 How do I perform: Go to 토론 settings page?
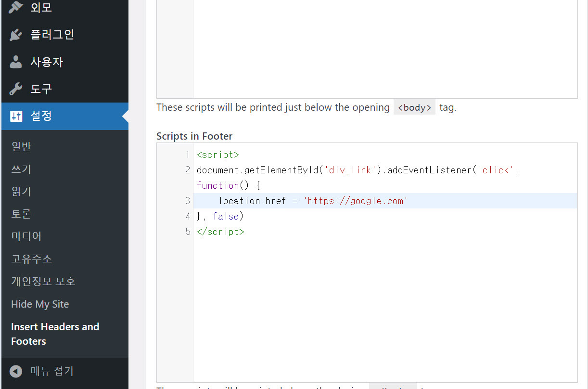tap(21, 214)
